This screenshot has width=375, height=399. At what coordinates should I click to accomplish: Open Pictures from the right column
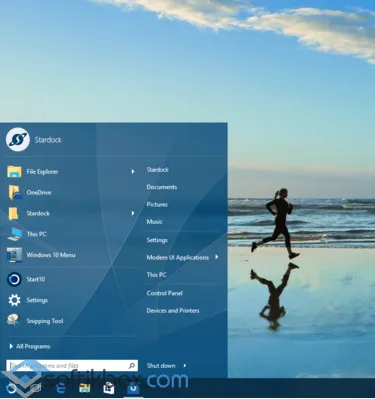pyautogui.click(x=157, y=204)
